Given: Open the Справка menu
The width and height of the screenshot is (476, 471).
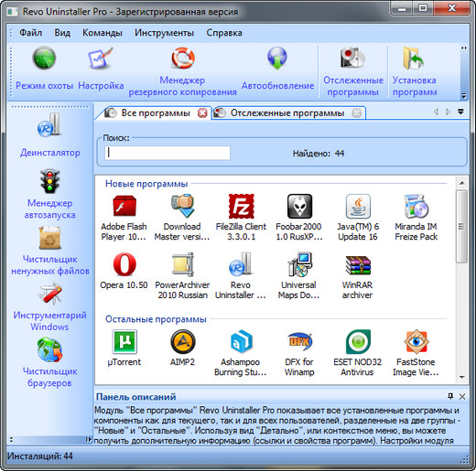Looking at the screenshot, I should point(224,32).
